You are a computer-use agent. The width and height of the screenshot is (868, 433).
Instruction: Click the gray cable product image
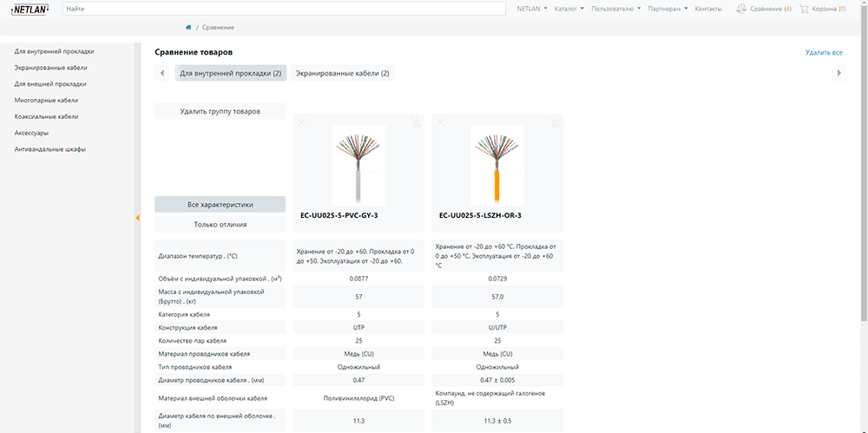point(358,165)
